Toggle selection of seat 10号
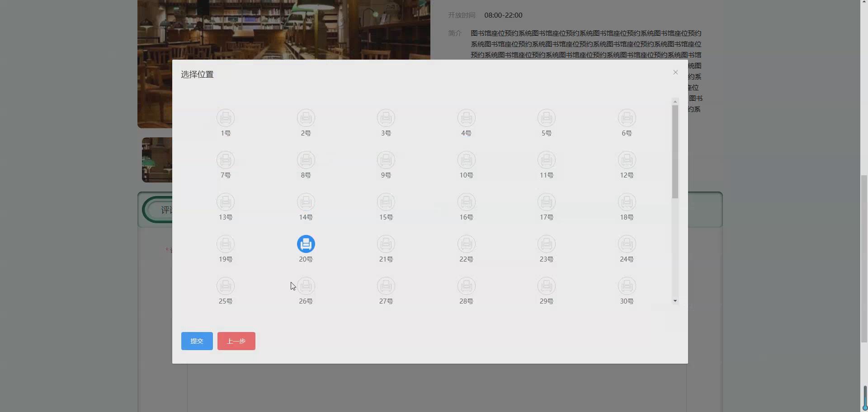The width and height of the screenshot is (868, 412). point(466,160)
